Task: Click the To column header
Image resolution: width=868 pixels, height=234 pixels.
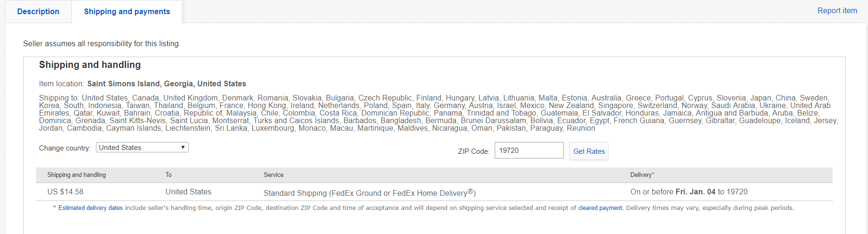Action: (169, 175)
